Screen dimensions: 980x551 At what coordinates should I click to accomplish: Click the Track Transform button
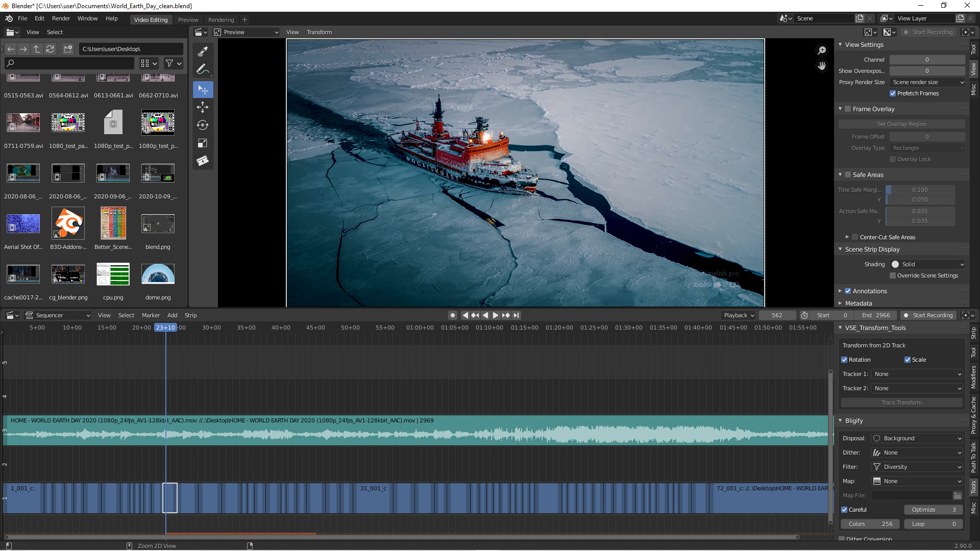pos(901,403)
